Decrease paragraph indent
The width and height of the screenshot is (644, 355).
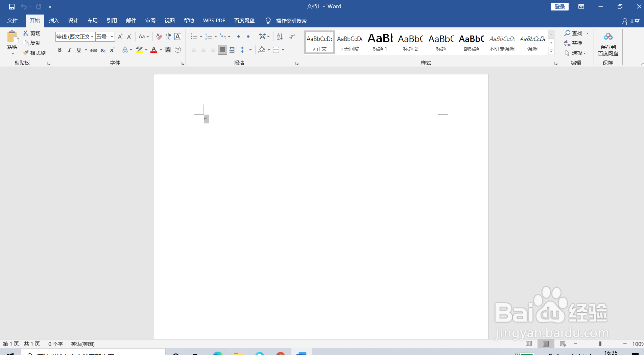tap(240, 37)
